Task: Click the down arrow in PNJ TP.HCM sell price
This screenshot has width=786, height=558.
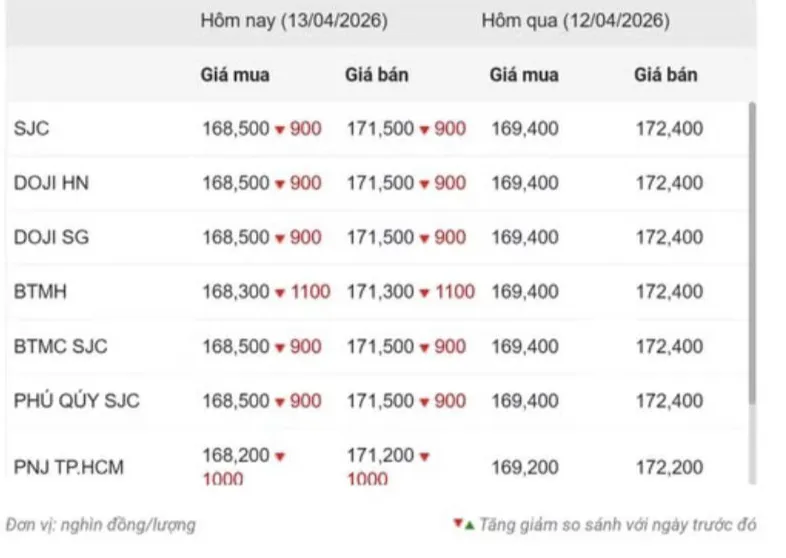Action: pos(425,457)
